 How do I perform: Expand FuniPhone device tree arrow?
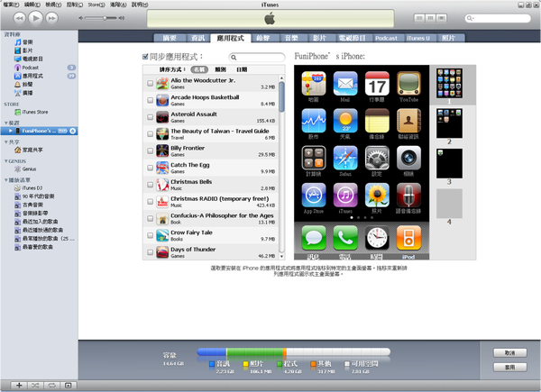(x=11, y=131)
